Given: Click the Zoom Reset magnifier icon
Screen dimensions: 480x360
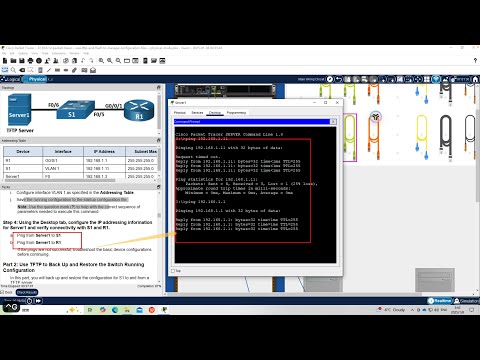Looking at the screenshot, I should pyautogui.click(x=110, y=61).
